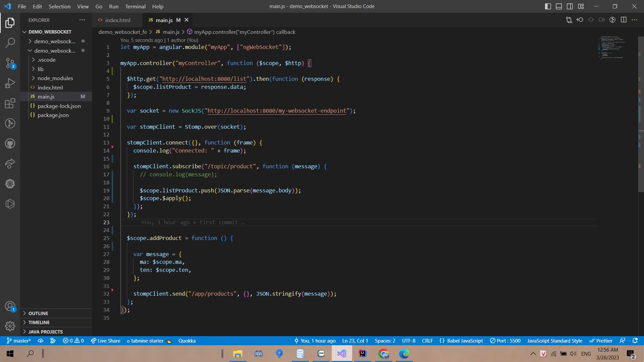Viewport: 644px width, 362px height.
Task: Click Open Changes icon in editor toolbar
Action: pyautogui.click(x=569, y=20)
